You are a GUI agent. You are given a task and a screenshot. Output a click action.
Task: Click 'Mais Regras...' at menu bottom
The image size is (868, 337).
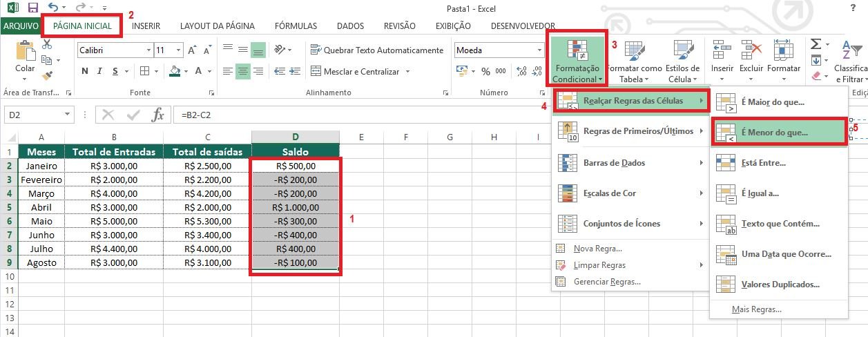(756, 309)
